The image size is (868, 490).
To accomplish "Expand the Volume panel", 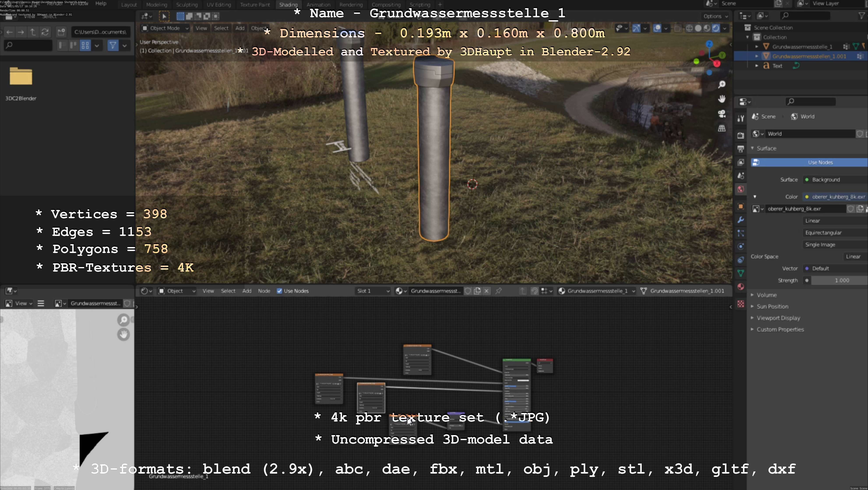I will point(766,295).
